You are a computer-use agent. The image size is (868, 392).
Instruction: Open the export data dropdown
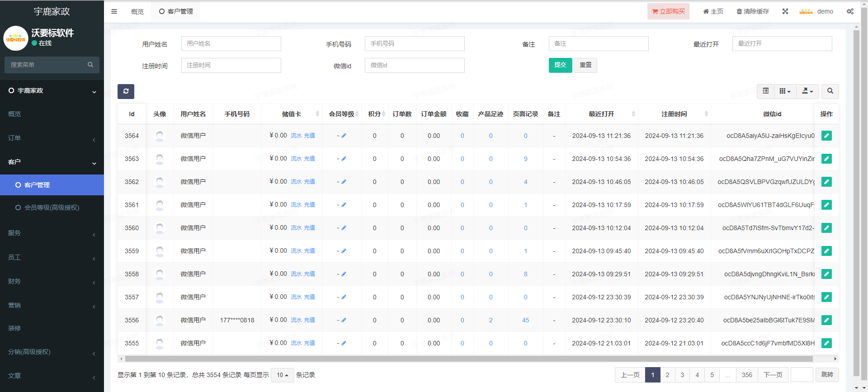pyautogui.click(x=807, y=91)
